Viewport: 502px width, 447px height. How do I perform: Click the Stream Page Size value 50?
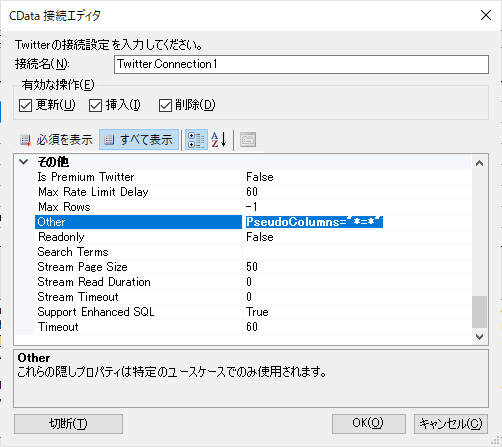point(357,267)
